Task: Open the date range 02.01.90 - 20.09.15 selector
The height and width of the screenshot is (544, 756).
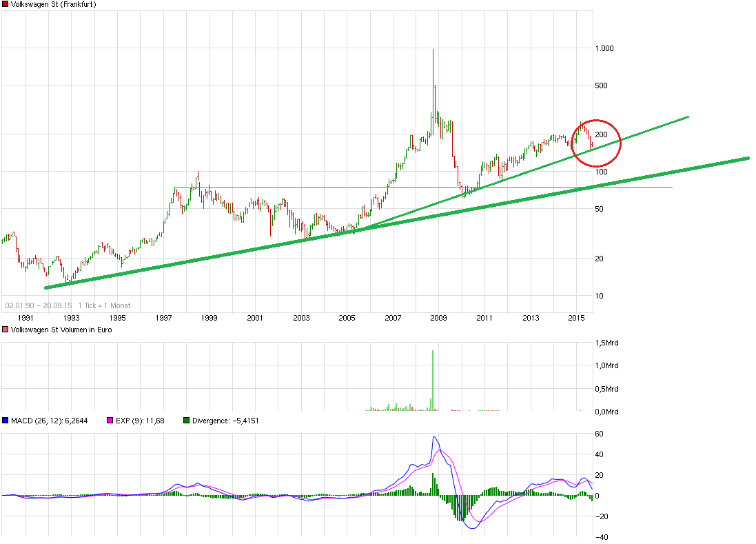Action: click(x=39, y=305)
